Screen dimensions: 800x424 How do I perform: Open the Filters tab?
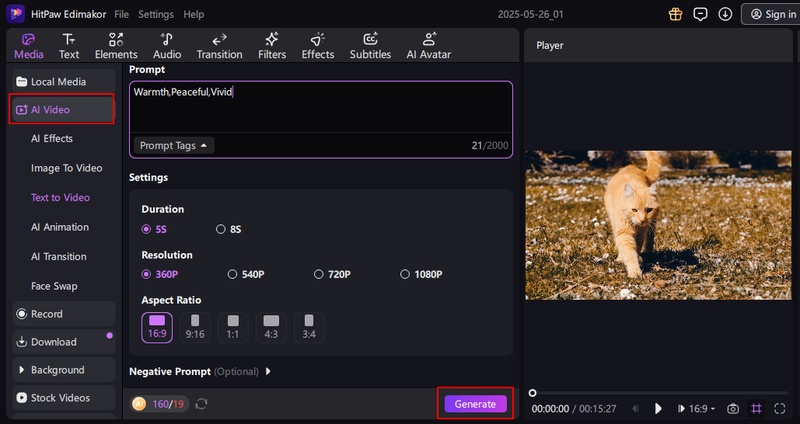coord(272,46)
